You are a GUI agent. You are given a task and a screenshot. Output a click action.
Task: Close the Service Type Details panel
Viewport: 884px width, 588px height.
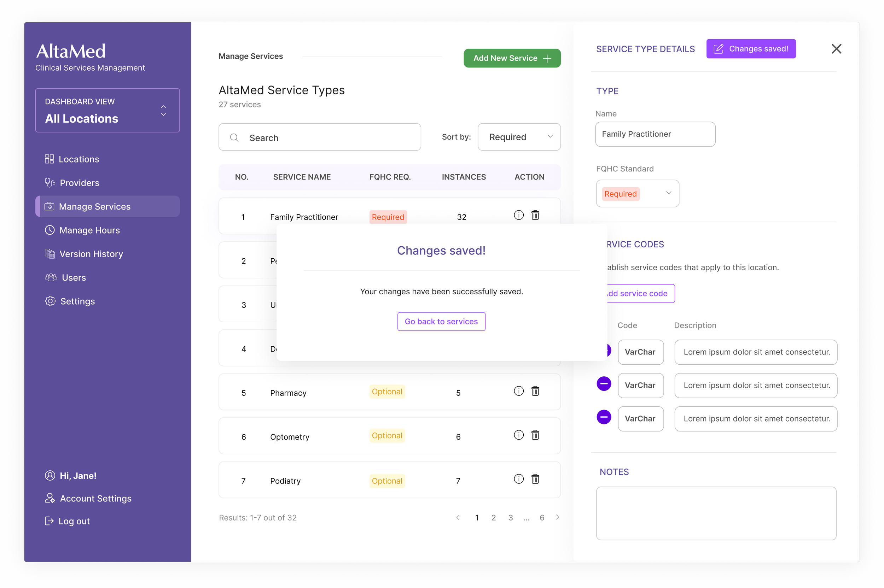(836, 49)
